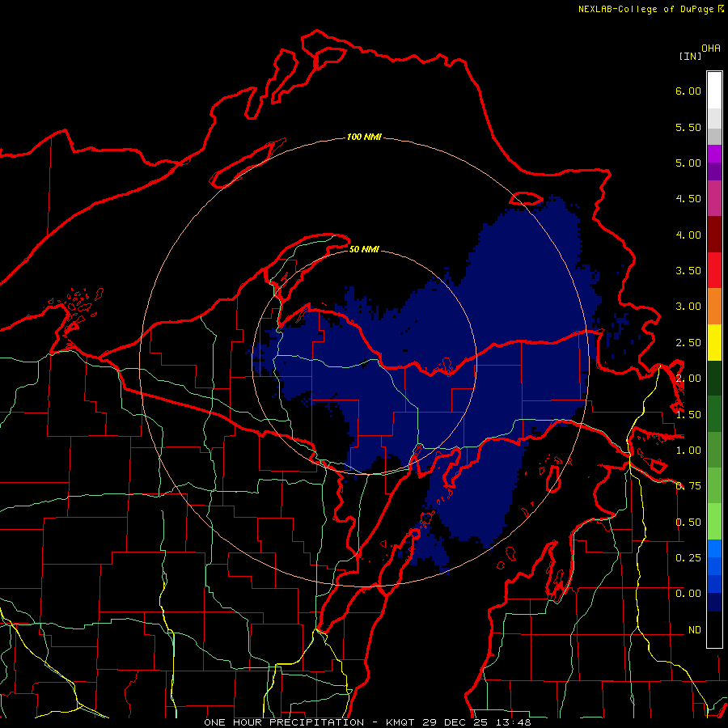Click the 2.50 legend value
Screen dimensions: 728x728
point(688,343)
